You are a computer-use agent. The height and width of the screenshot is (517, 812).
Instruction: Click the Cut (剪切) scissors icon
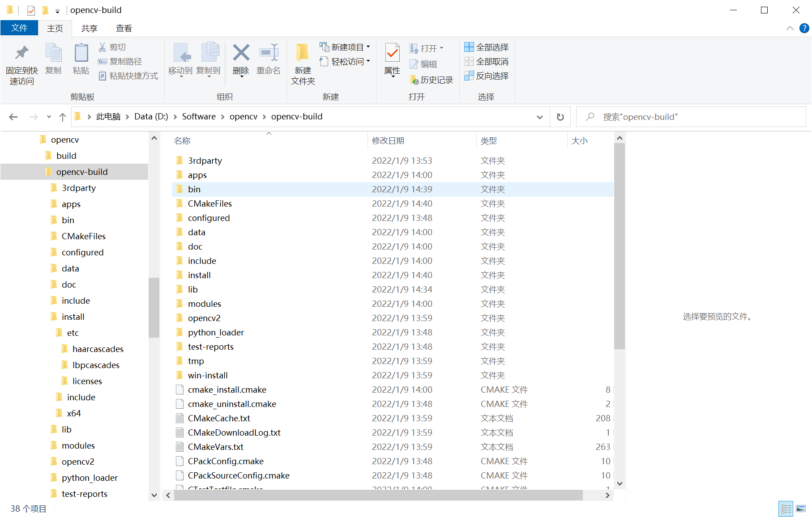click(103, 47)
